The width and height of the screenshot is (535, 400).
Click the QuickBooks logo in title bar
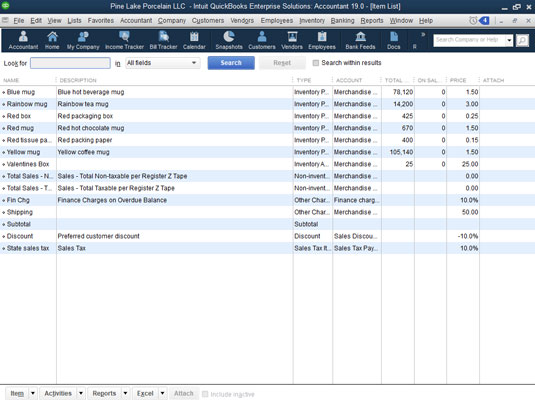point(5,6)
